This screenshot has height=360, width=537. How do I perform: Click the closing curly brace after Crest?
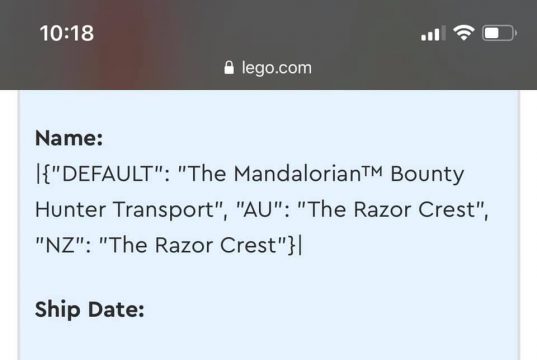[x=291, y=245]
